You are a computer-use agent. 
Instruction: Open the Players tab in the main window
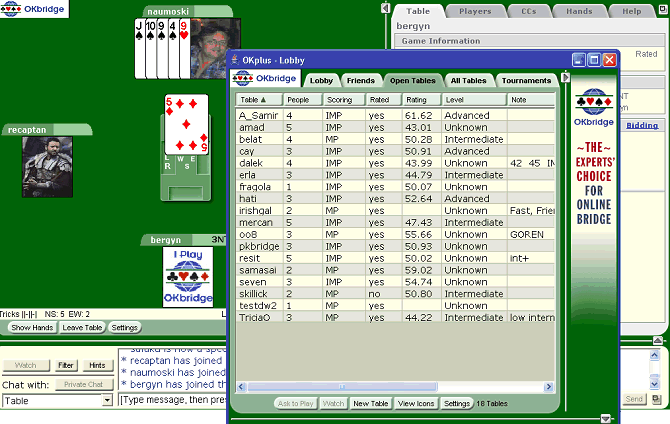475,12
